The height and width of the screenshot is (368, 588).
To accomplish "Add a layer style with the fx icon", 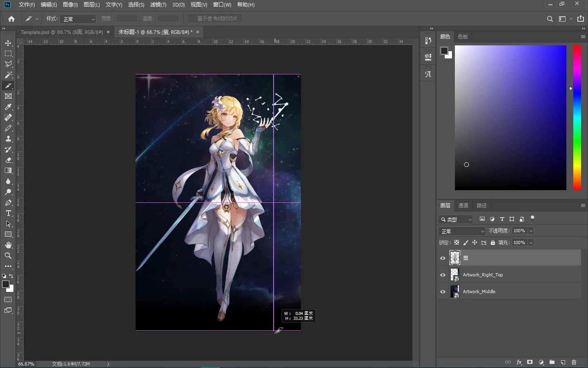I will point(519,362).
